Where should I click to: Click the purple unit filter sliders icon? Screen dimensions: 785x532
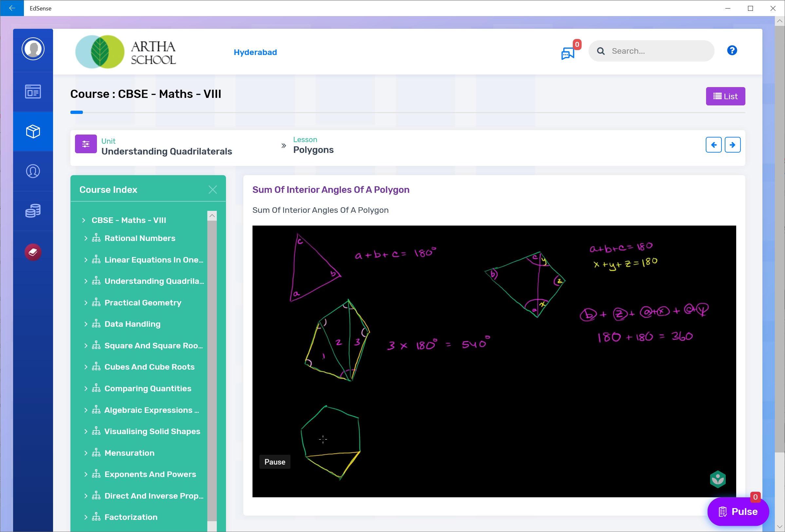86,144
